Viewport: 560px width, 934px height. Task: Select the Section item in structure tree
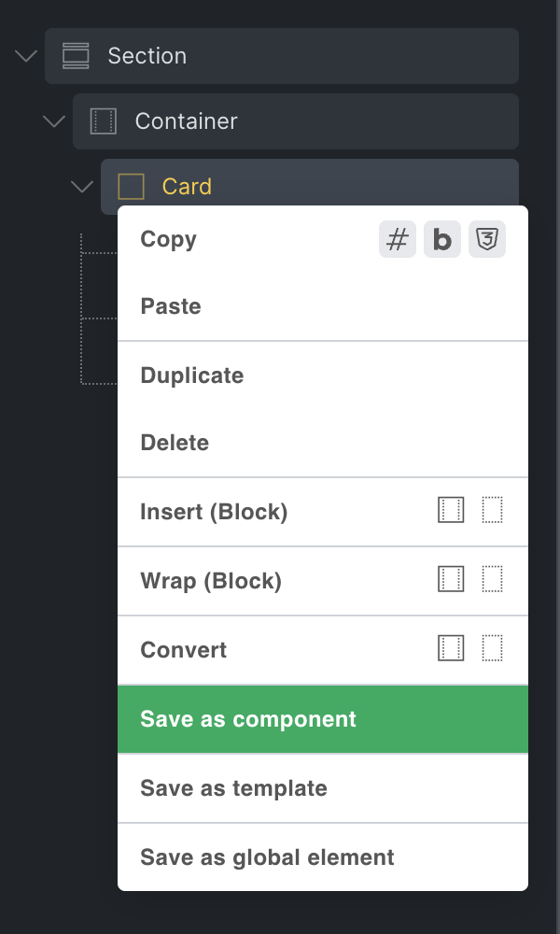(280, 56)
